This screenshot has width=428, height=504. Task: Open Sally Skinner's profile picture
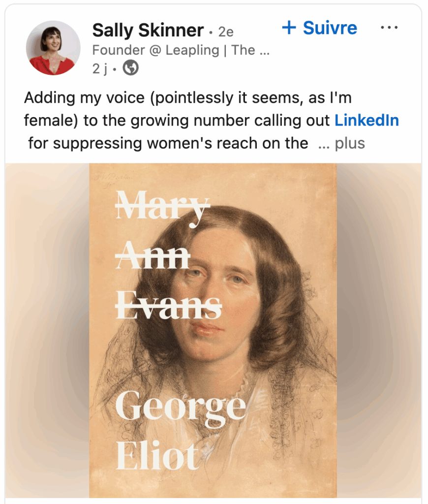[x=53, y=48]
